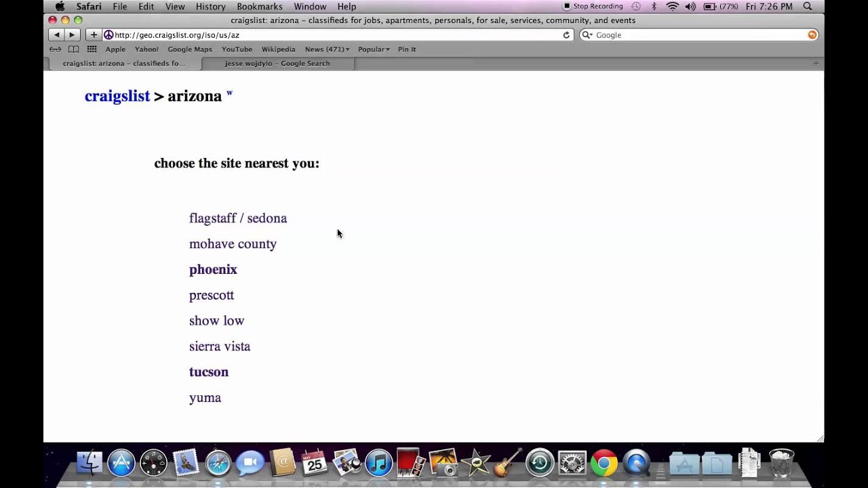Open Applications folder stack in dock

684,464
